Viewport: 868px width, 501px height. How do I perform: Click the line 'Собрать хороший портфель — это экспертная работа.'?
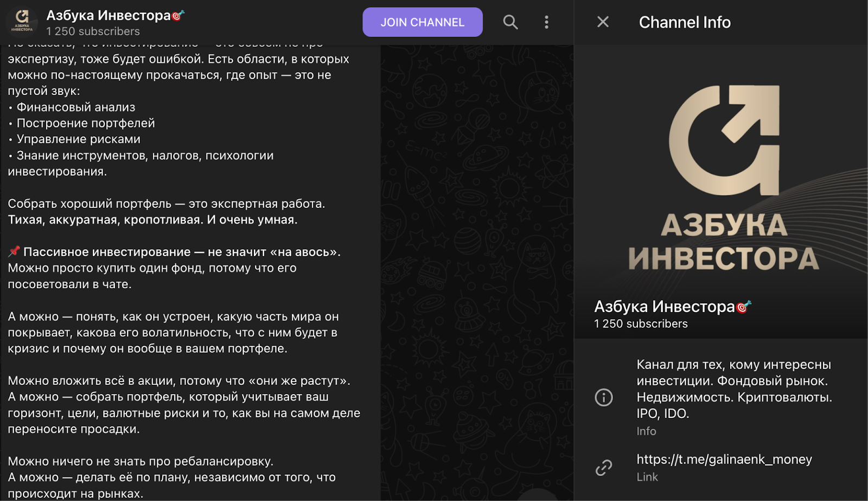point(167,204)
